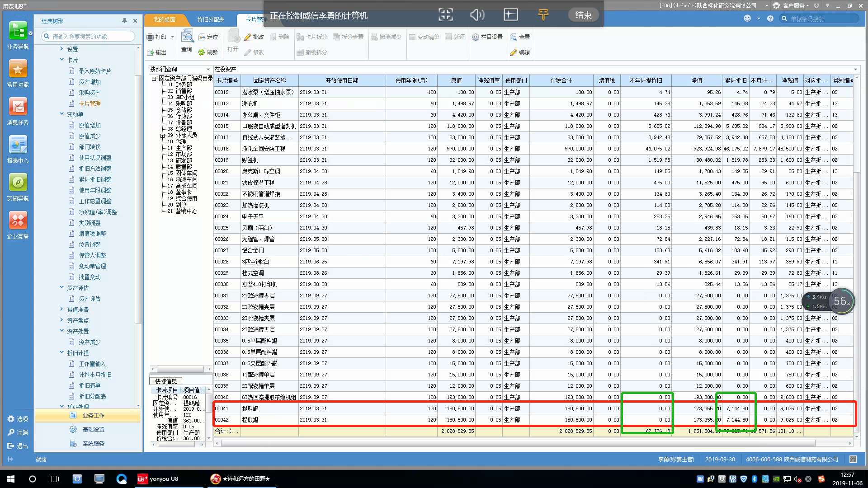Image resolution: width=868 pixels, height=488 pixels.
Task: Click 结束 to end remote control
Action: click(583, 15)
